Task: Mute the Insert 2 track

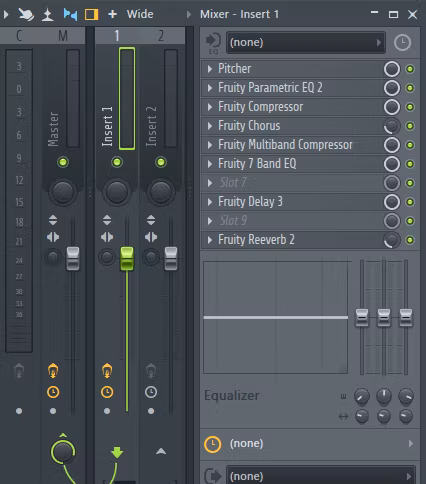Action: point(161,162)
